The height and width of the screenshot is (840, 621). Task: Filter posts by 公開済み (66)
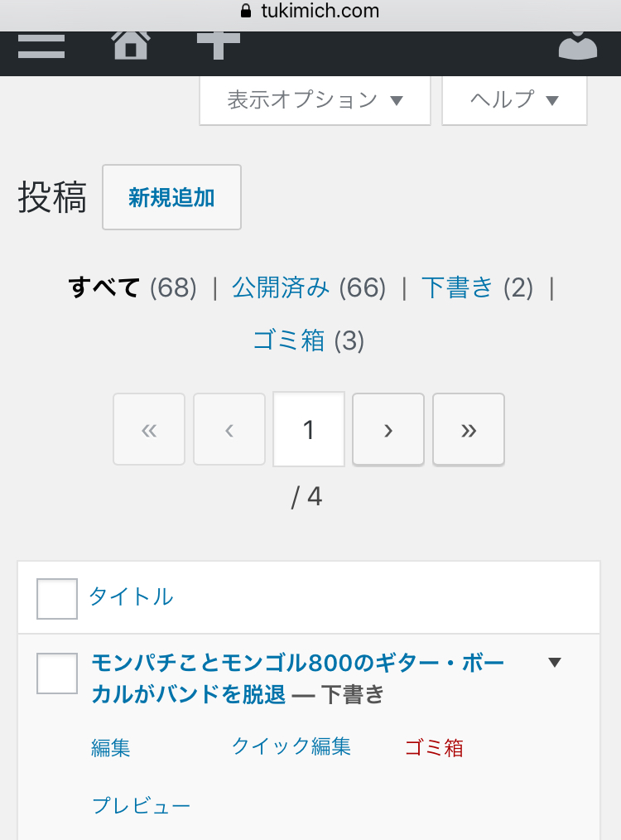(x=309, y=287)
